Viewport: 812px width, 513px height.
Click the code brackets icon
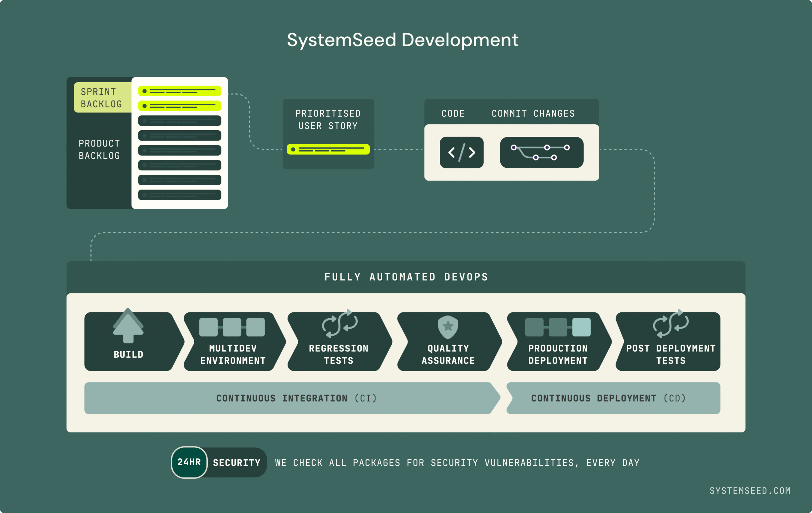point(461,152)
